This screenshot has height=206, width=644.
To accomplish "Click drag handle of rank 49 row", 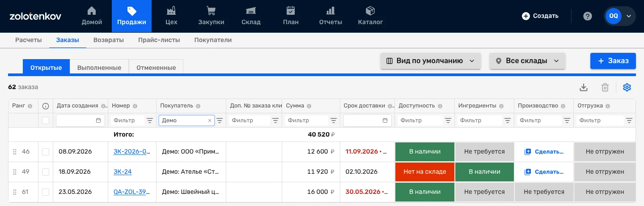I will tap(15, 172).
